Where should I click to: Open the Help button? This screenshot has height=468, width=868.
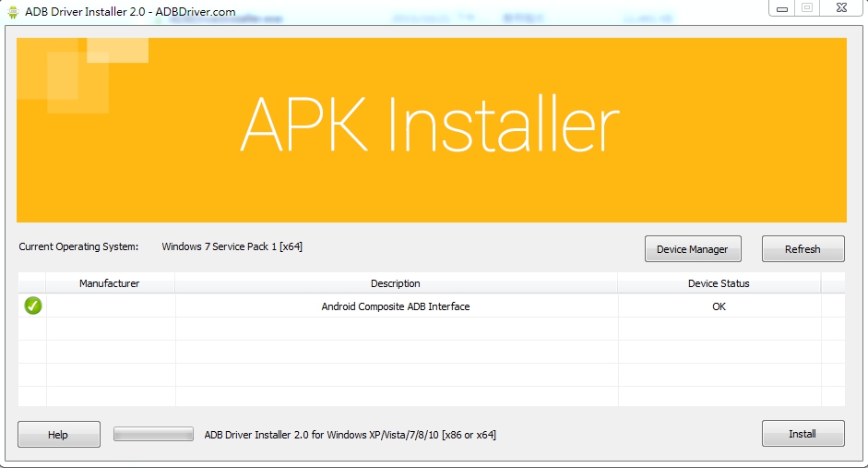pos(59,434)
